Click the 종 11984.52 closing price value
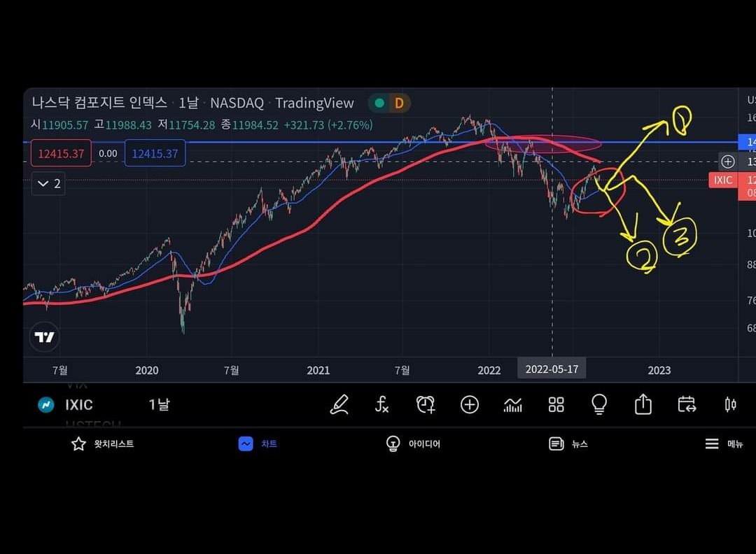This screenshot has width=756, height=554. pos(250,125)
